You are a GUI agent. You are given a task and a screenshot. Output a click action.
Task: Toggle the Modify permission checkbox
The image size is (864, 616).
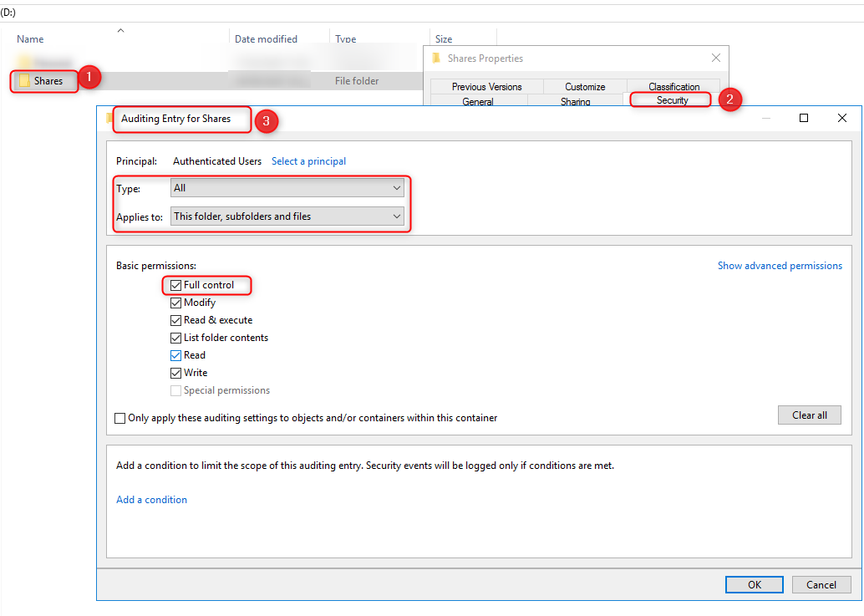click(175, 303)
